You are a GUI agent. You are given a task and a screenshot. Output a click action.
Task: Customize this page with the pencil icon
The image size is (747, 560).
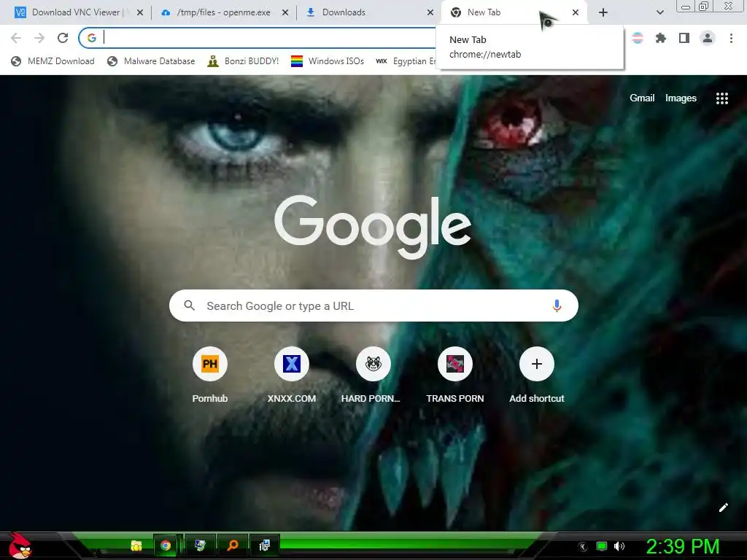coord(723,507)
